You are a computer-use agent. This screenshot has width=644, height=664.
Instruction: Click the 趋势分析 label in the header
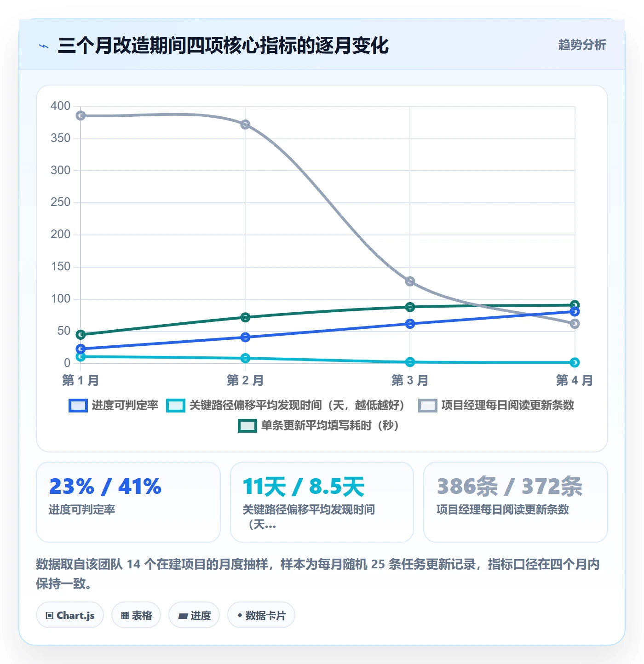(582, 45)
